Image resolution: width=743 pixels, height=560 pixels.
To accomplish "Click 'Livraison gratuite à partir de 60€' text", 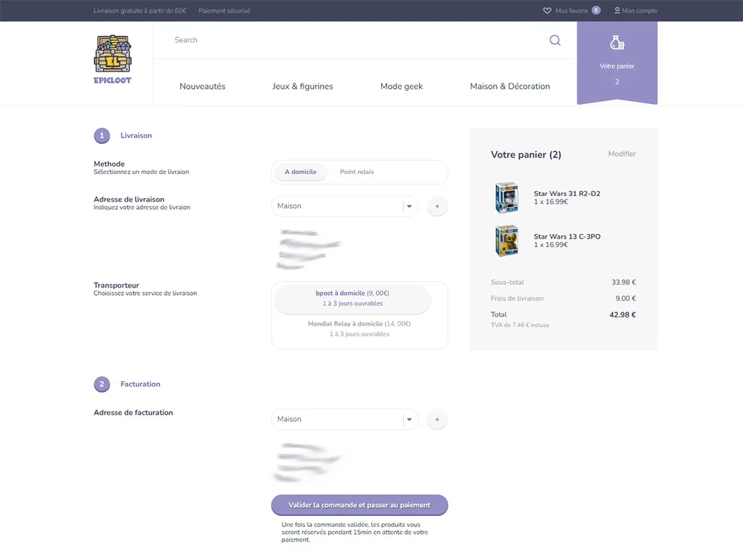I will tap(140, 10).
